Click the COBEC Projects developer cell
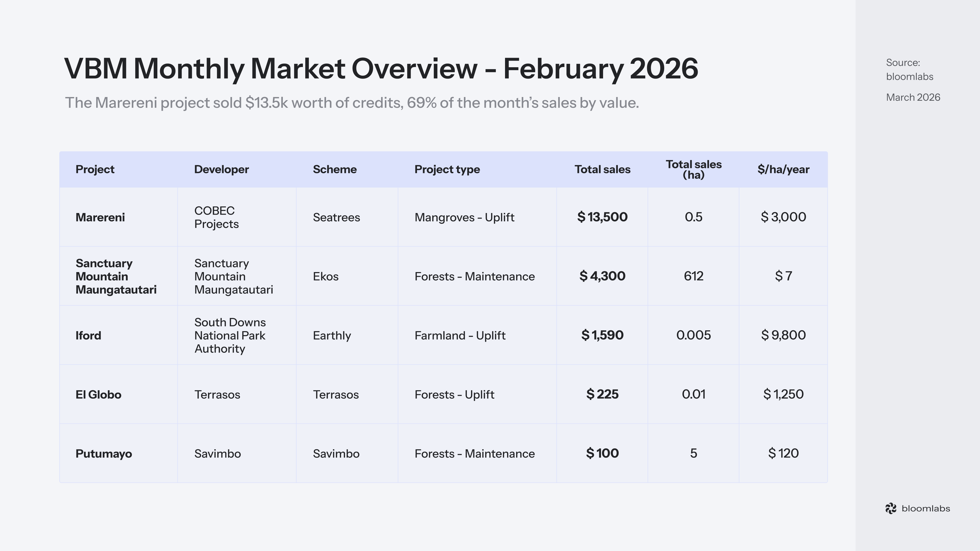Screen dimensions: 980x551 216,217
